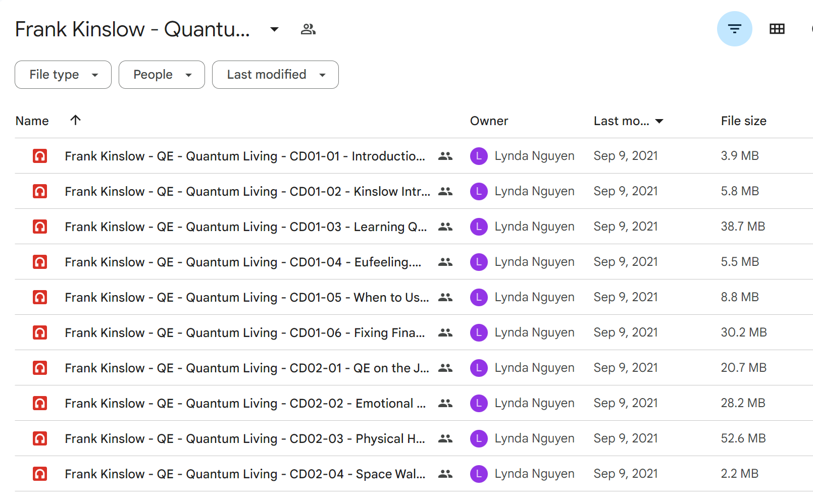
Task: Click the Owner column header
Action: (x=489, y=121)
